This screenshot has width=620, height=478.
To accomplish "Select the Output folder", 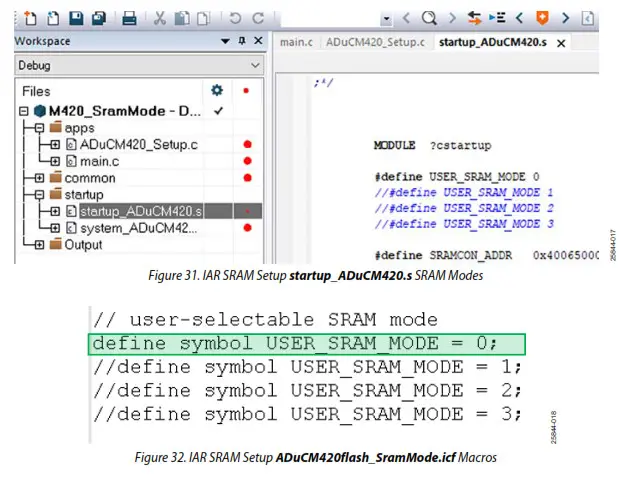I will pyautogui.click(x=83, y=245).
